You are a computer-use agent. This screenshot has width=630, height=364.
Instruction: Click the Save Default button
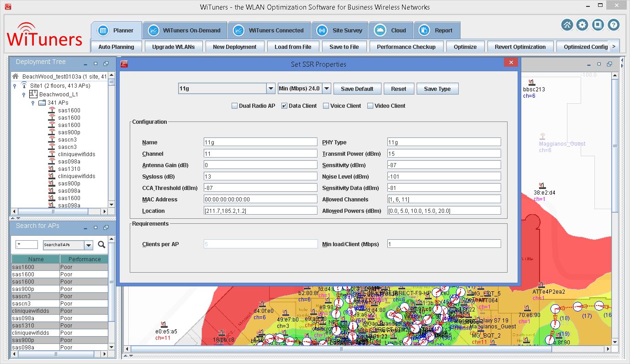pyautogui.click(x=357, y=89)
